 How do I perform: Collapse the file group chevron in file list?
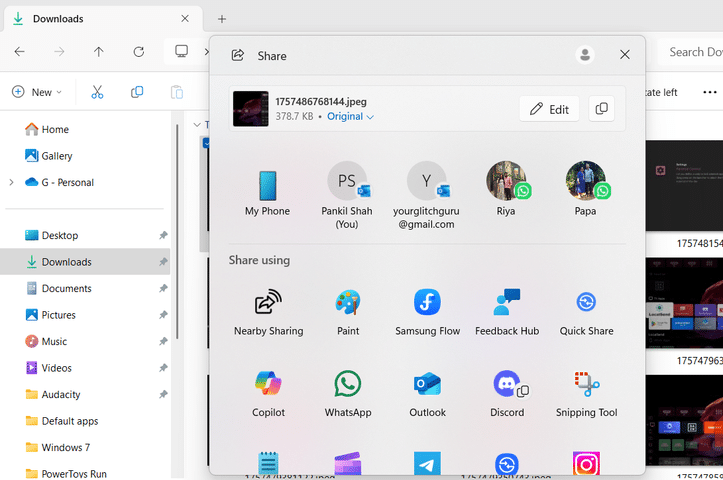(x=197, y=124)
